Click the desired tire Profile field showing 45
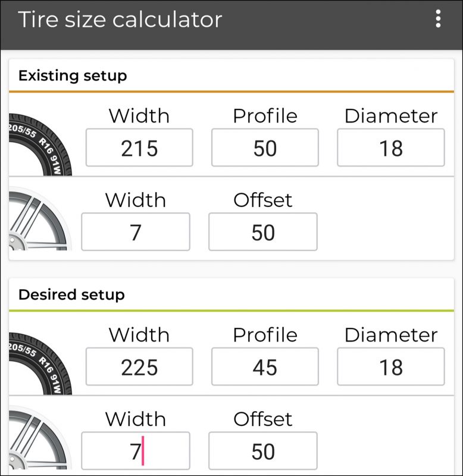The height and width of the screenshot is (476, 463). (x=265, y=366)
